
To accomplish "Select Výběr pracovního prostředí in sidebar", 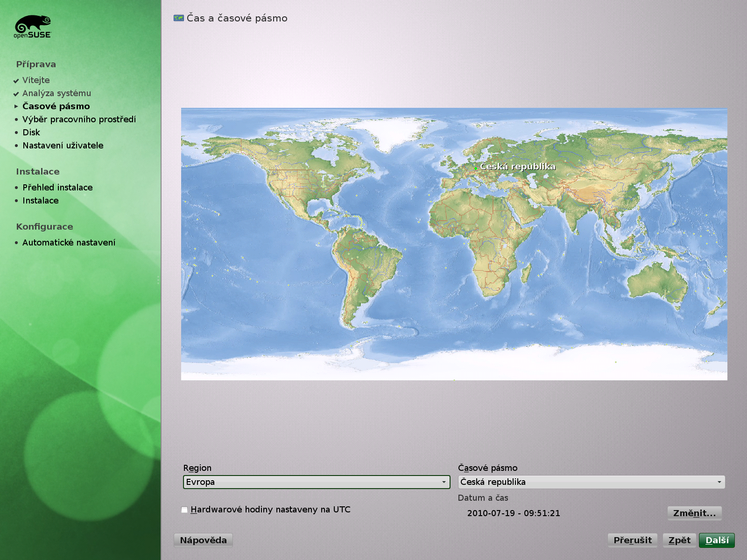I will click(79, 119).
